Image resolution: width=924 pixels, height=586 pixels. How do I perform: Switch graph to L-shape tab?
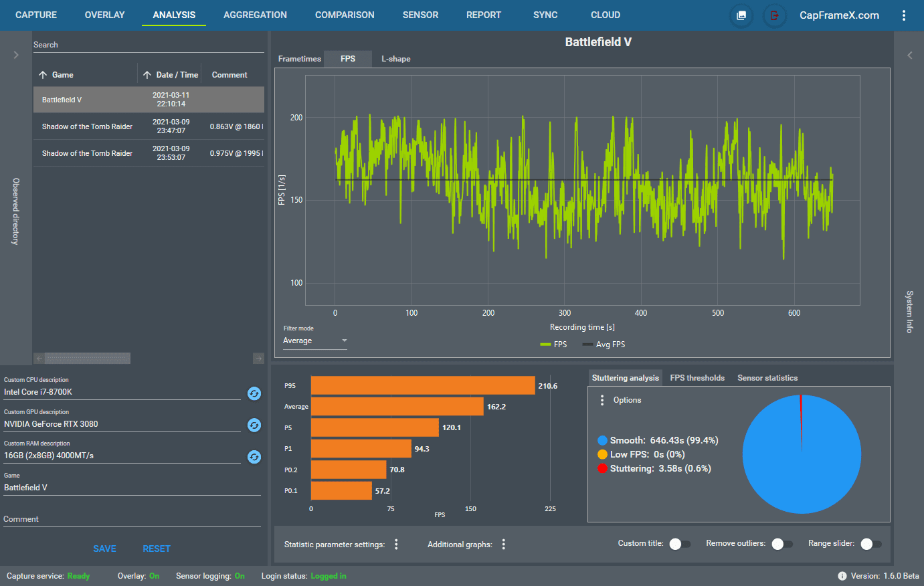[396, 59]
